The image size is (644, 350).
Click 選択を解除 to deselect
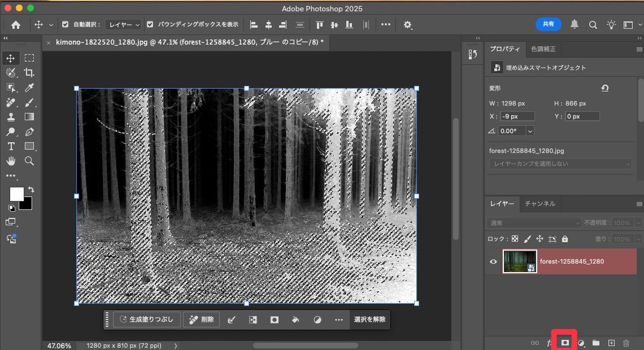(369, 320)
